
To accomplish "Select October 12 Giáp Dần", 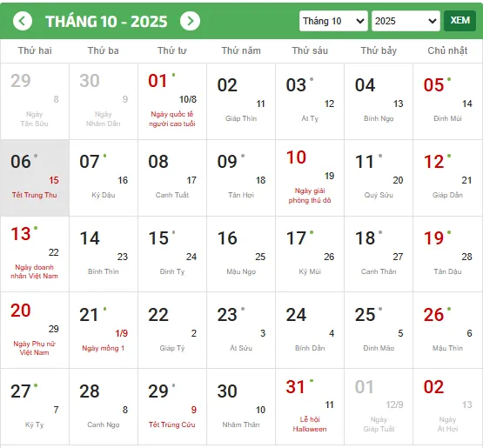I will click(447, 178).
